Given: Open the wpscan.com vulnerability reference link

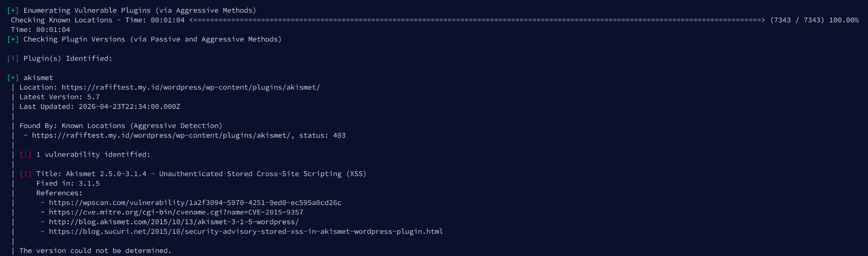Looking at the screenshot, I should coord(195,203).
